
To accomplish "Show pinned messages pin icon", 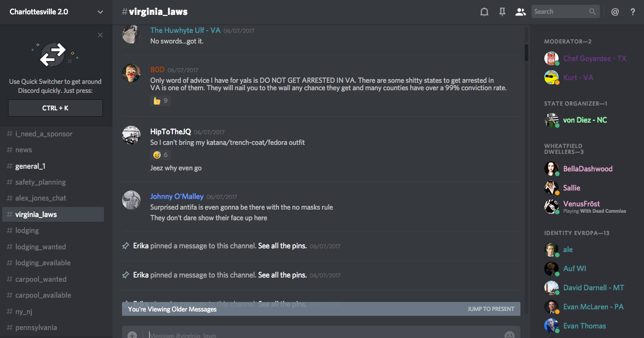I will pos(502,12).
